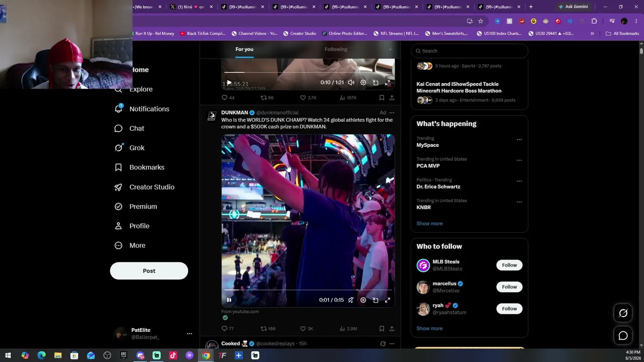Go to Profile in the sidebar
Image resolution: width=644 pixels, height=362 pixels.
(132, 226)
